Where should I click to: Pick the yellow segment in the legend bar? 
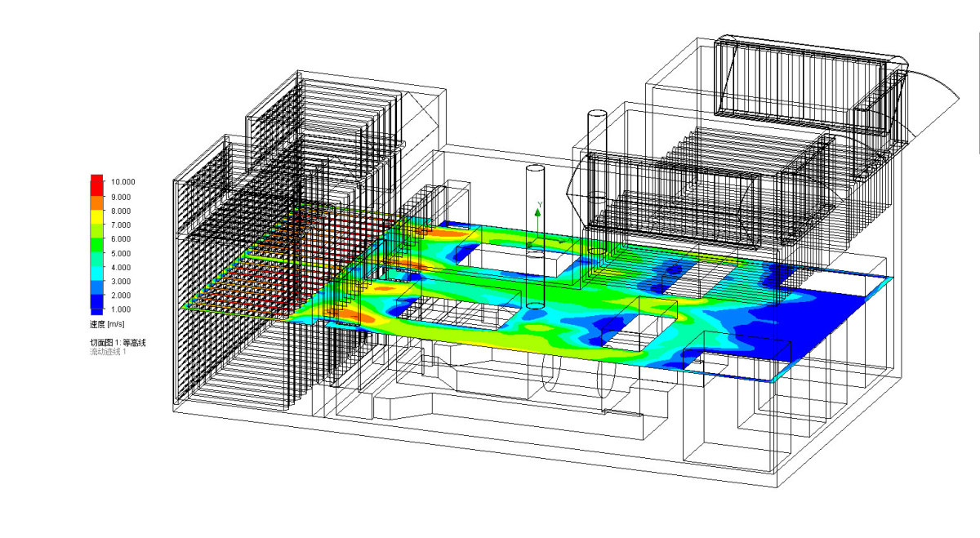[96, 217]
